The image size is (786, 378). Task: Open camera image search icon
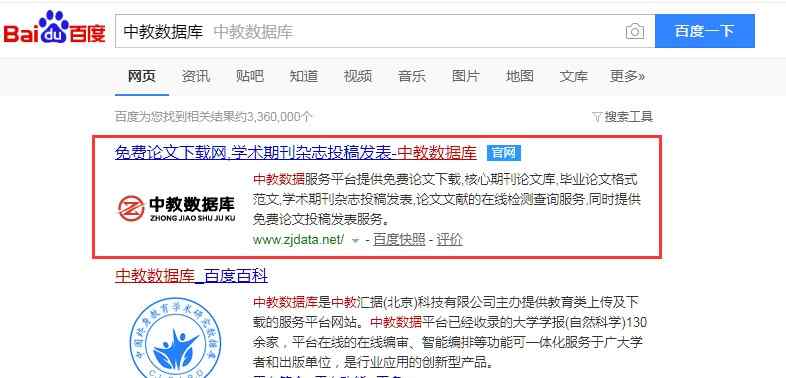point(635,32)
